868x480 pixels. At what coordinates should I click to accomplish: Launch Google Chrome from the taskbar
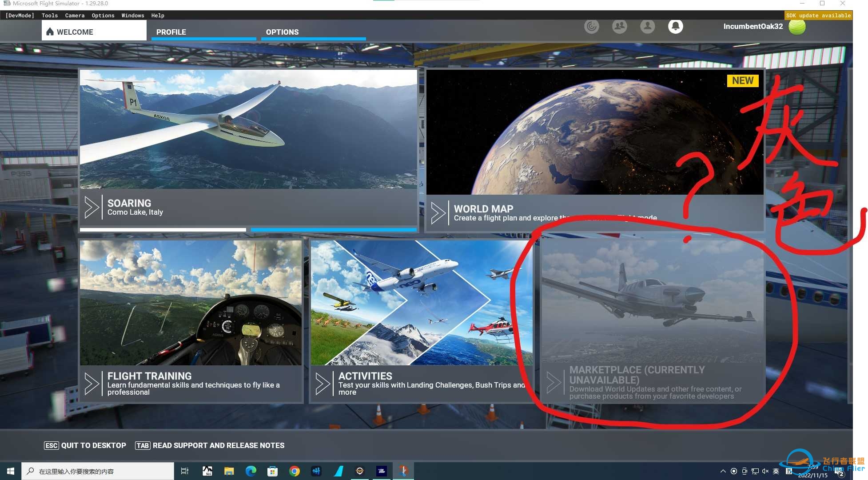click(x=294, y=471)
